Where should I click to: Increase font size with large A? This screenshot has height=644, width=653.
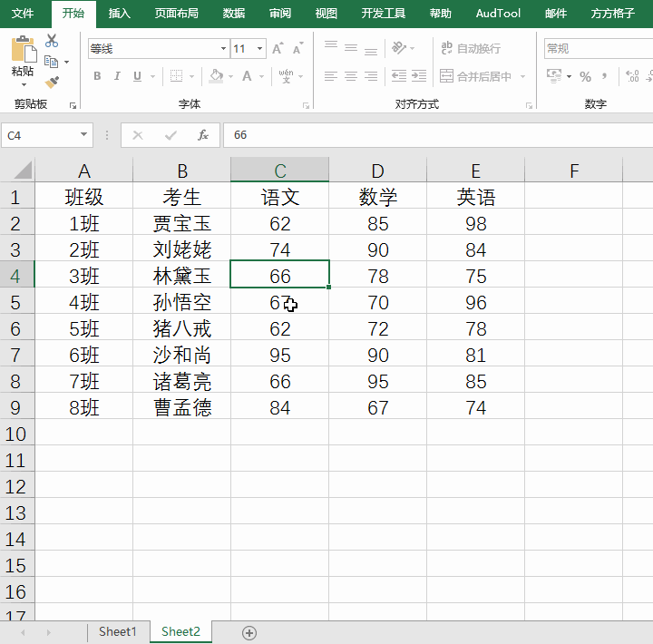point(278,48)
